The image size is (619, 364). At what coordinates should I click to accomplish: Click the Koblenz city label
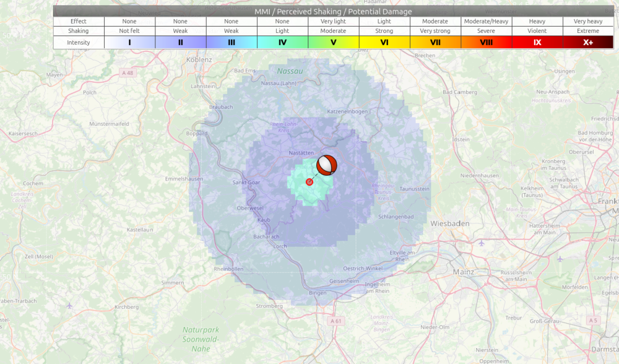click(199, 59)
